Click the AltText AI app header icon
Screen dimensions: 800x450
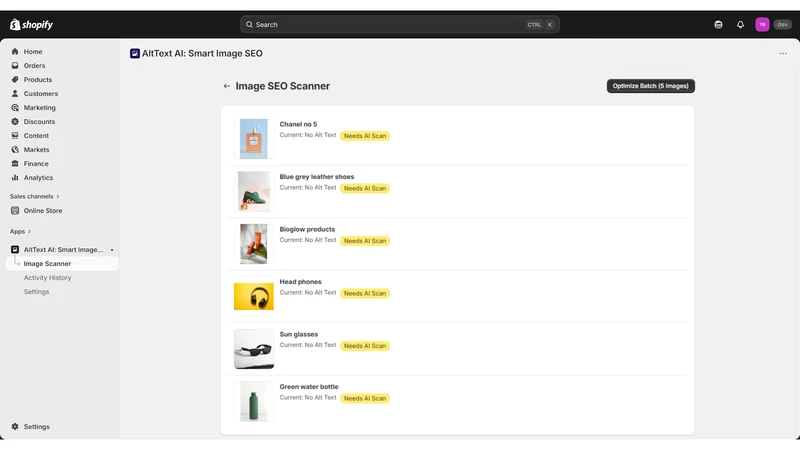[135, 54]
